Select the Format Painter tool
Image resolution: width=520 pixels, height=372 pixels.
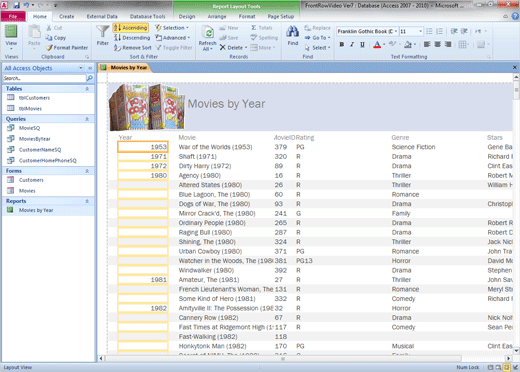click(x=67, y=48)
